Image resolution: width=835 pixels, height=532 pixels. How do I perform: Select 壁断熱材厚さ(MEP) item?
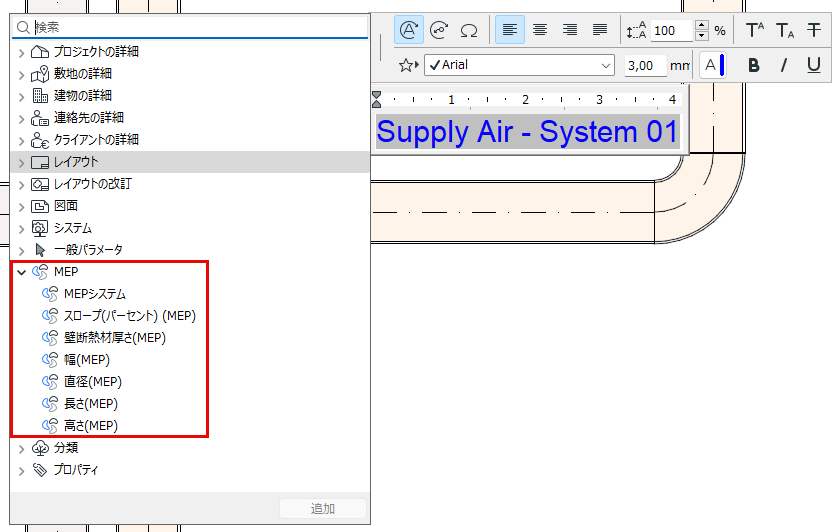(114, 338)
